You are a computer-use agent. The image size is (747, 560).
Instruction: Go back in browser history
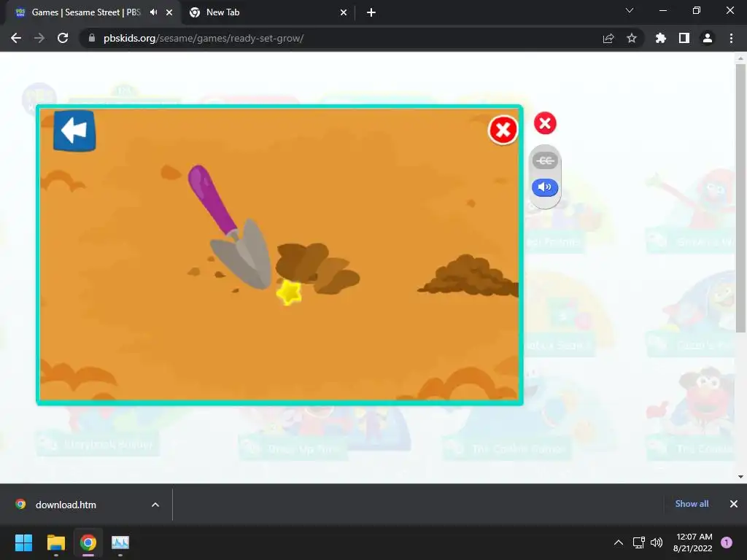click(16, 38)
